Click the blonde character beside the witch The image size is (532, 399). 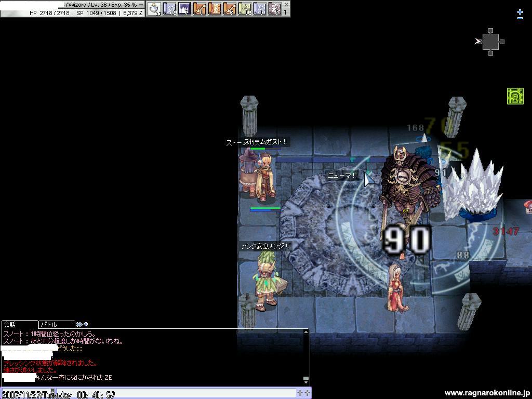[x=265, y=177]
